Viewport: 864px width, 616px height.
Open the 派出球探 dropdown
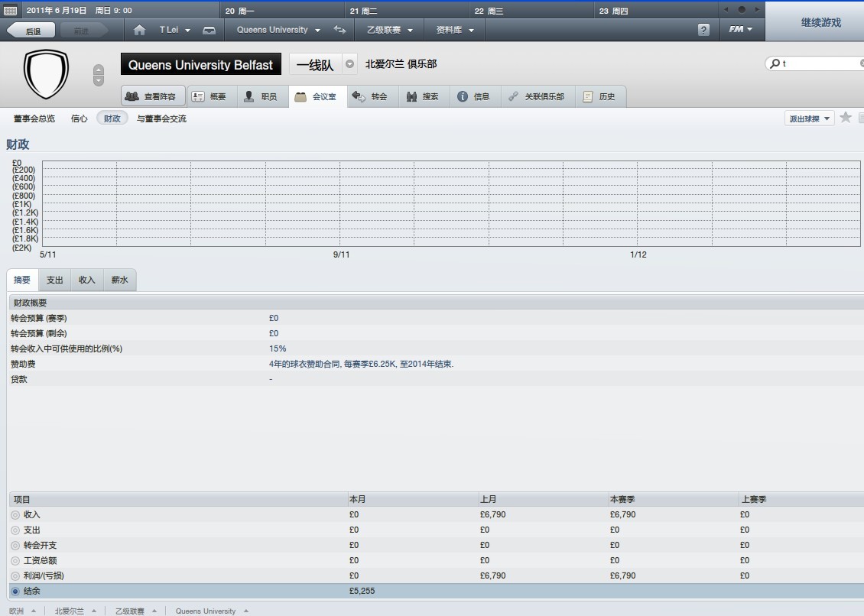809,118
